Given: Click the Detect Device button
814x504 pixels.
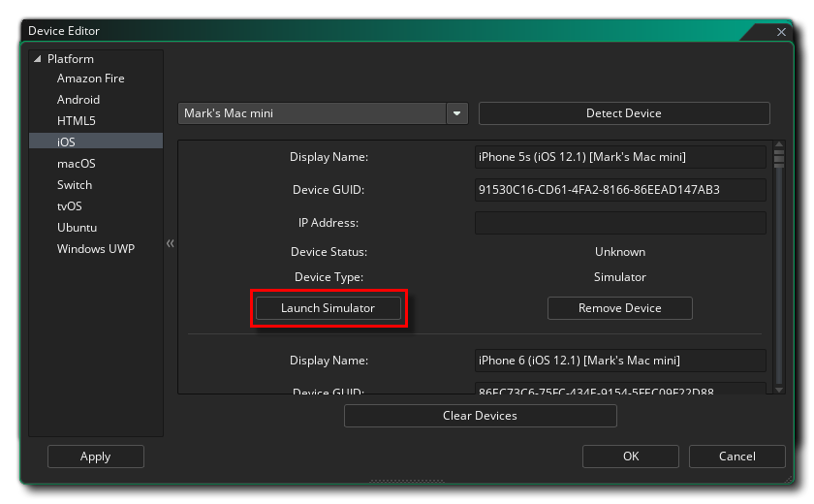Looking at the screenshot, I should (x=623, y=113).
